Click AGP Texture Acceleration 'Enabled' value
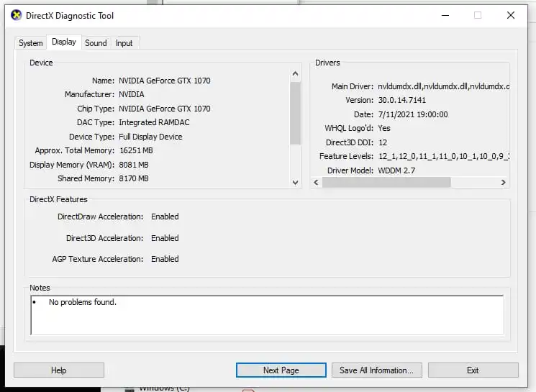 pos(165,259)
